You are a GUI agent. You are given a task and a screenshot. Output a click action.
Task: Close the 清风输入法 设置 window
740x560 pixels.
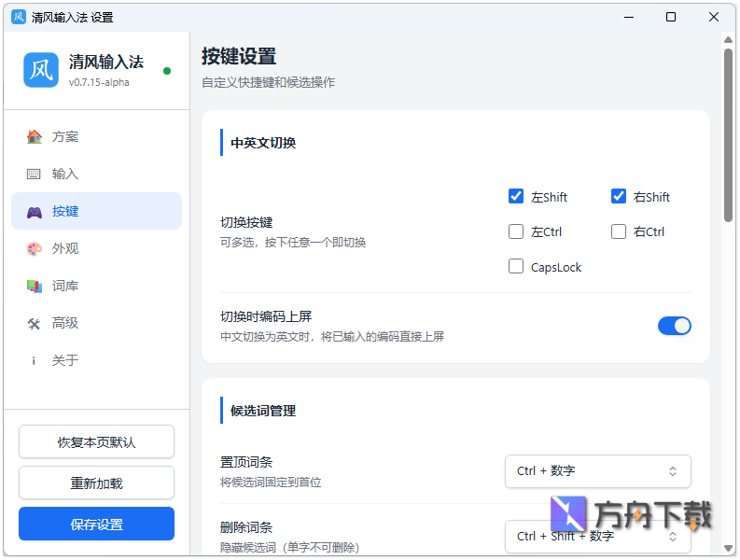click(x=714, y=18)
